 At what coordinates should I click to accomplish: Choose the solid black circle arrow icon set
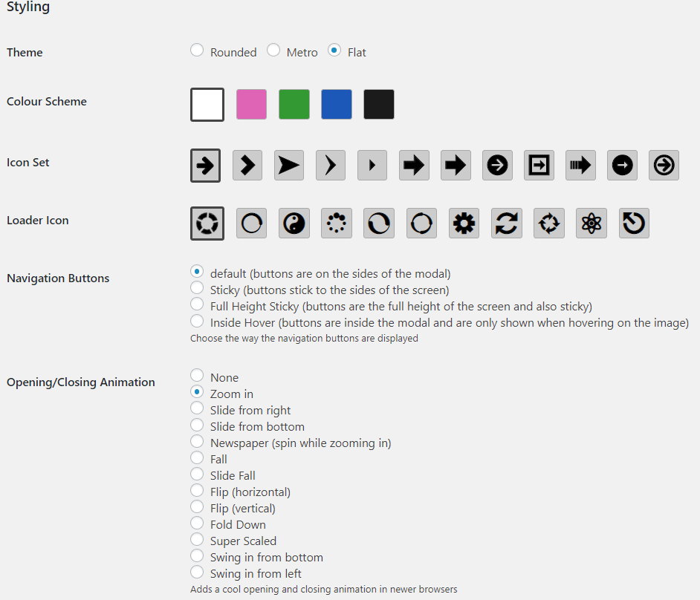click(x=622, y=166)
